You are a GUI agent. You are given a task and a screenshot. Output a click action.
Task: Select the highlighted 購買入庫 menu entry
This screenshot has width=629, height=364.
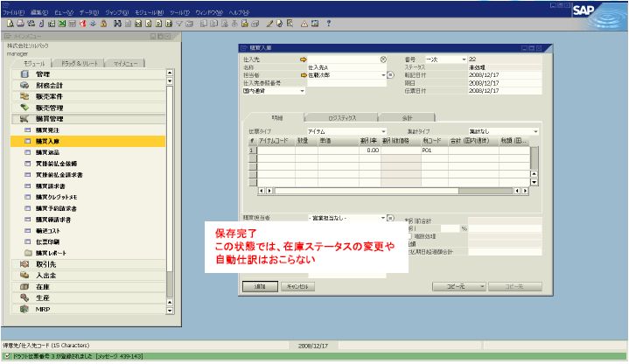coord(88,141)
